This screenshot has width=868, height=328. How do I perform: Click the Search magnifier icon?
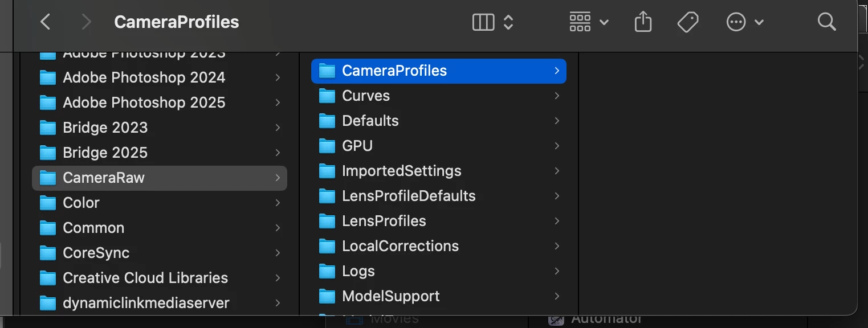826,22
